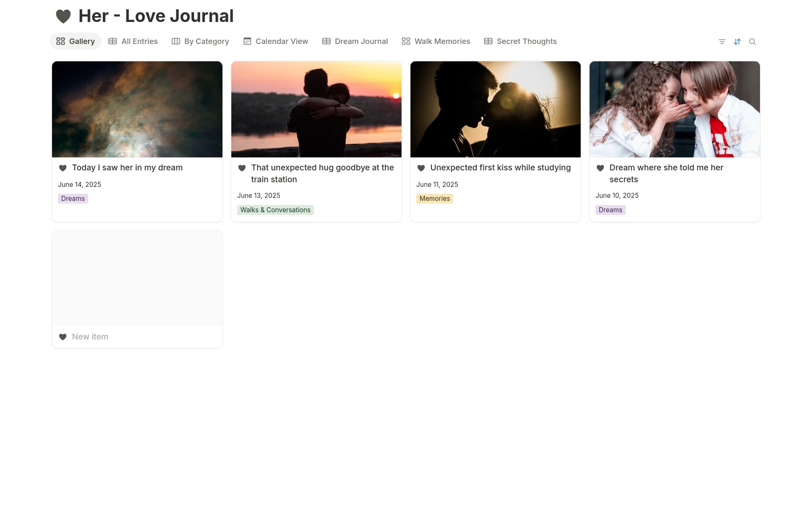Switch to the Walk Memories view
The width and height of the screenshot is (812, 507).
pyautogui.click(x=442, y=41)
